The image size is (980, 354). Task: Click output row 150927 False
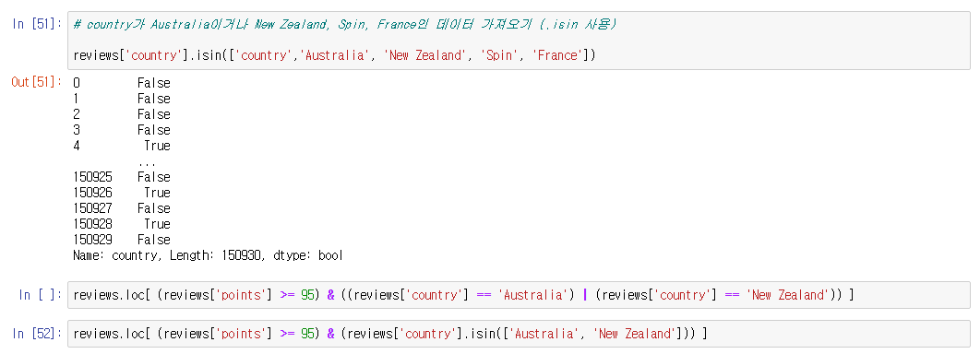tap(122, 208)
